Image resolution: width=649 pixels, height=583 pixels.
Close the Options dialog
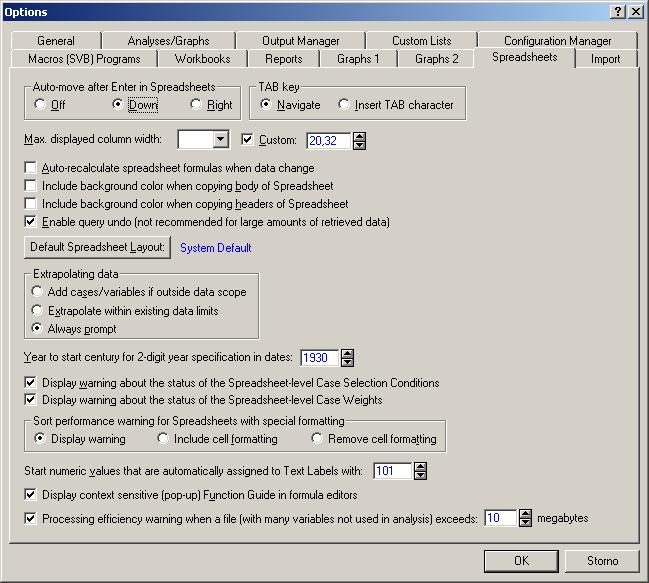[636, 12]
